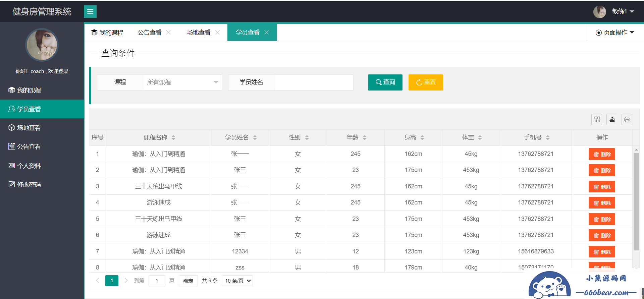Click cell 游泳速成 in row 4
This screenshot has height=299, width=644.
click(159, 202)
